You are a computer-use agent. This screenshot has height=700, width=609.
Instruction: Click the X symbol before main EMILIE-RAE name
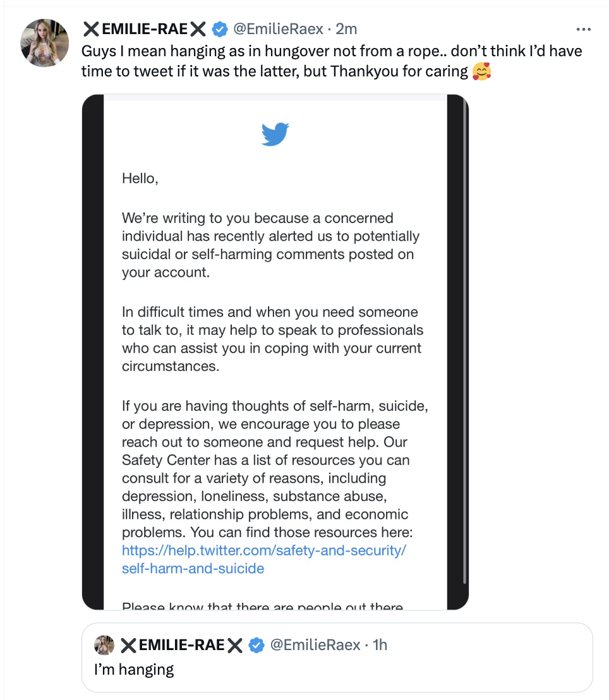92,29
